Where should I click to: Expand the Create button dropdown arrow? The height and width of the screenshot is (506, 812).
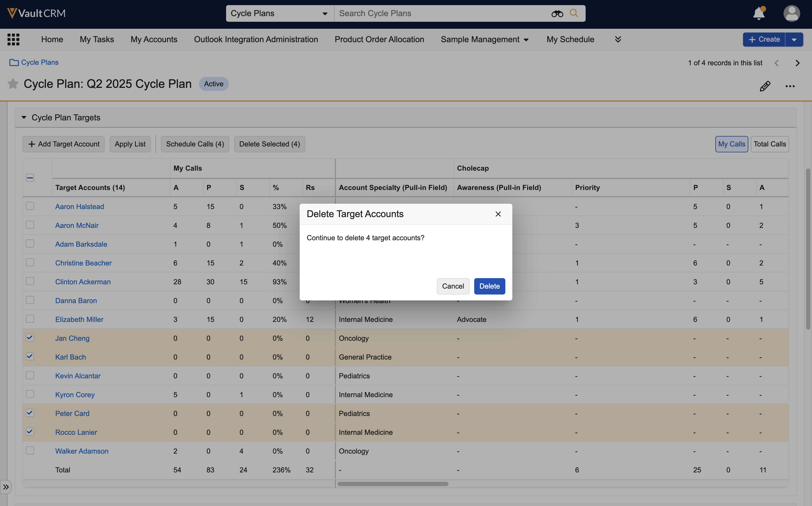(x=794, y=40)
